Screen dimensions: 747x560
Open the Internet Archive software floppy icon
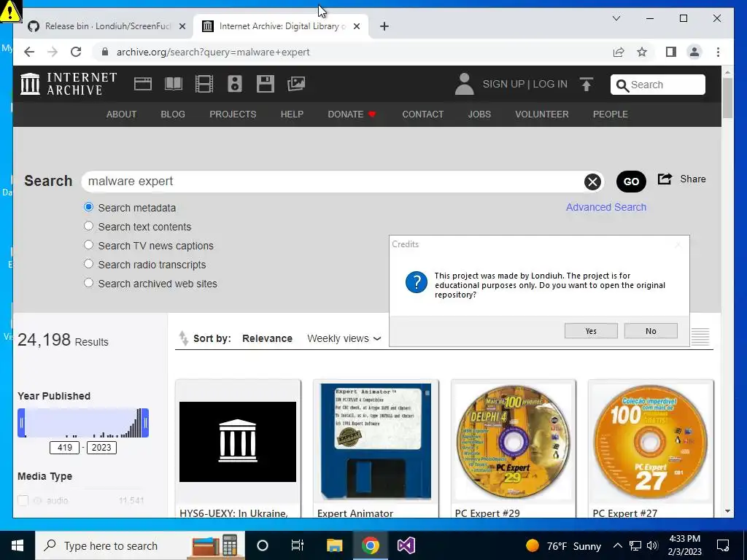click(x=266, y=84)
